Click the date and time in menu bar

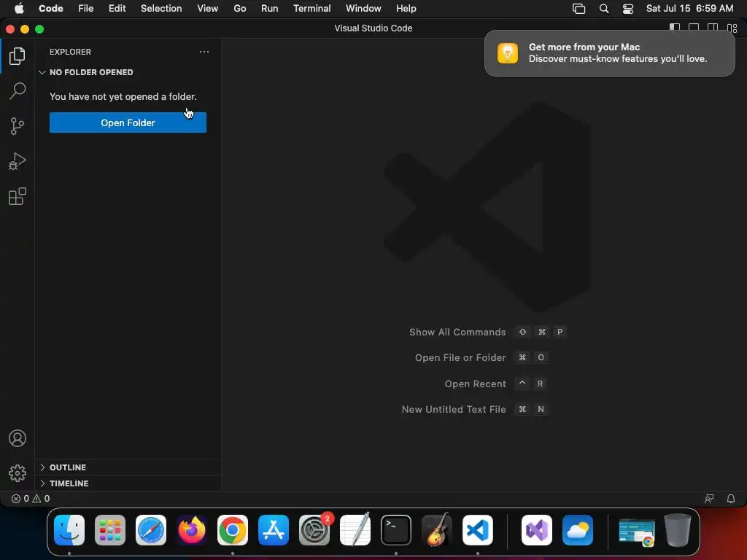[x=689, y=9]
